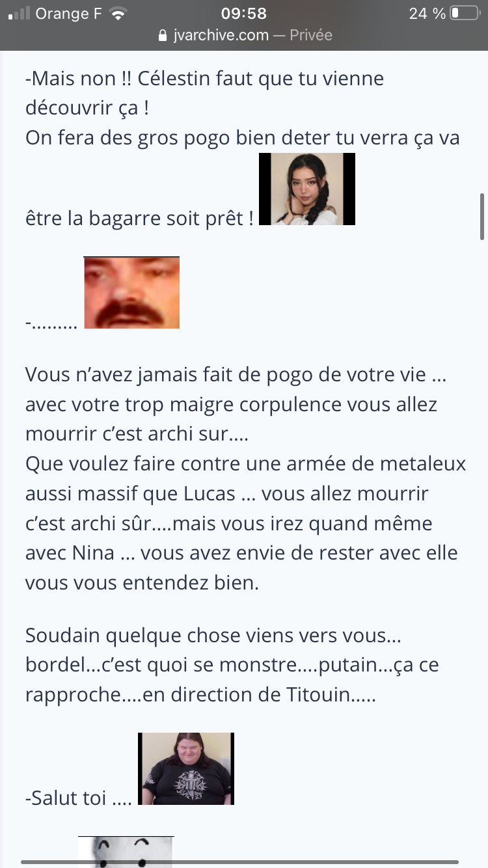Open the partially visible sticker at page bottom
The width and height of the screenshot is (488, 868).
[x=126, y=851]
